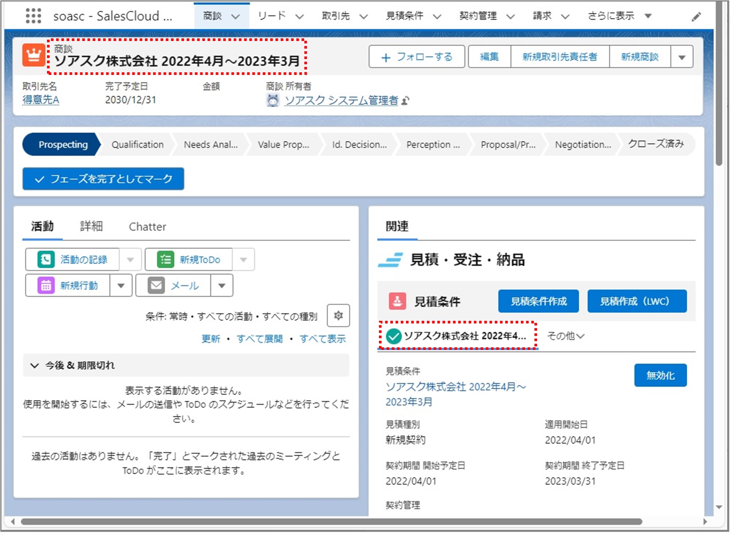Open 新規行動 dropdown arrow
The height and width of the screenshot is (534, 756).
pos(121,285)
